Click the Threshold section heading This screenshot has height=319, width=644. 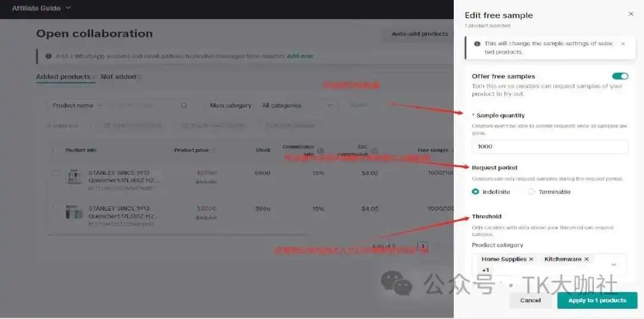click(x=487, y=216)
